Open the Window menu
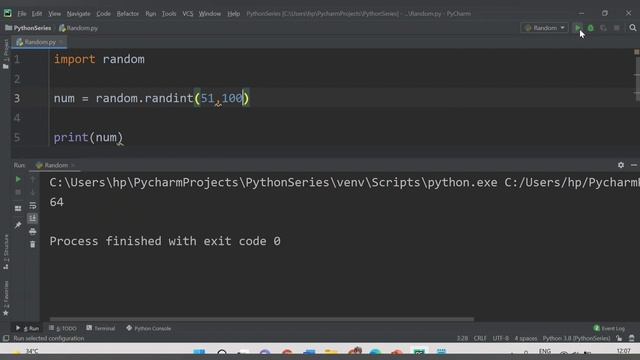The height and width of the screenshot is (360, 640). (x=209, y=13)
